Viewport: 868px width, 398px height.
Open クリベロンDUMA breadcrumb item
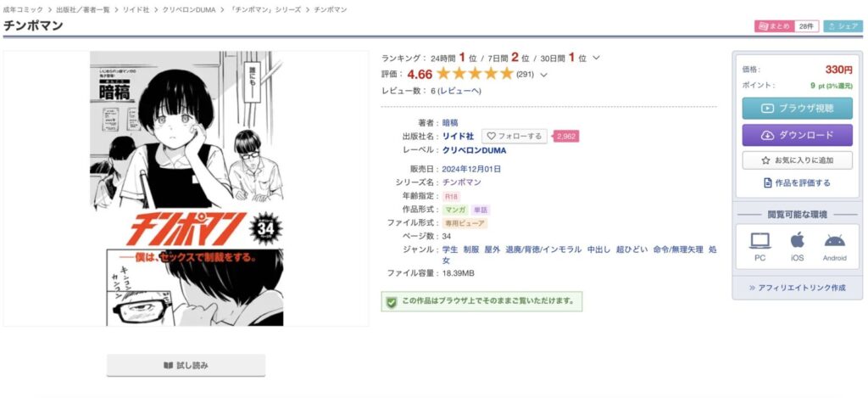coord(189,9)
